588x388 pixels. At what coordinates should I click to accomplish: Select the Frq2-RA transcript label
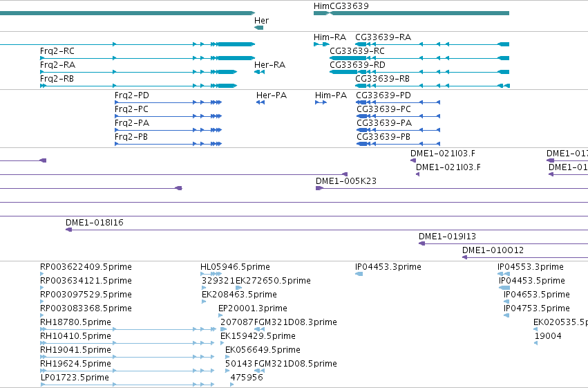point(58,65)
